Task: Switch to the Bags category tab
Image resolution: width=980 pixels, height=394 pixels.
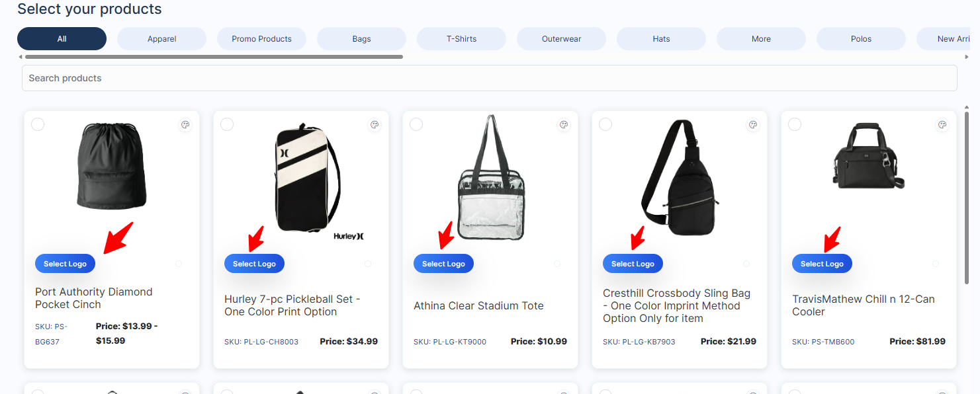Action: 361,39
